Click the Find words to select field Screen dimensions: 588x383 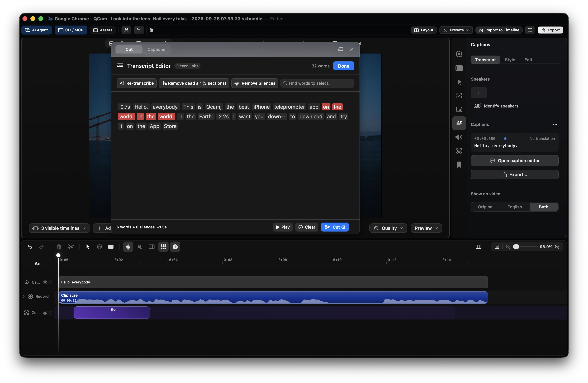click(317, 83)
